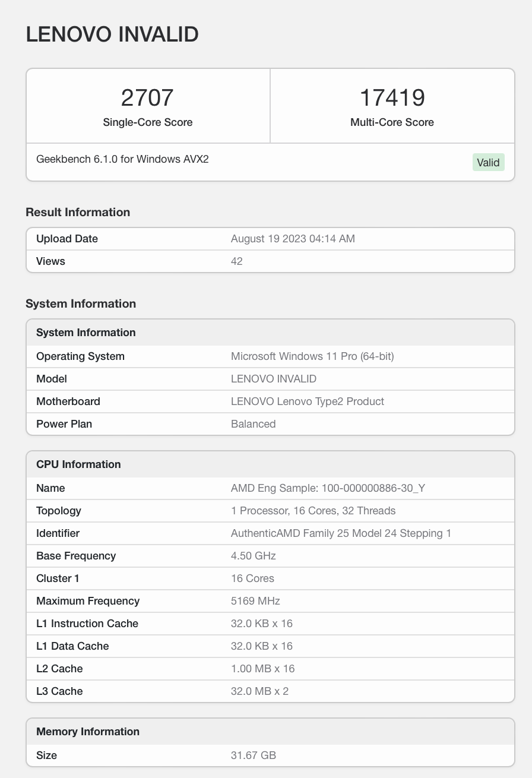Select the August 19 2023 upload date

click(x=293, y=239)
